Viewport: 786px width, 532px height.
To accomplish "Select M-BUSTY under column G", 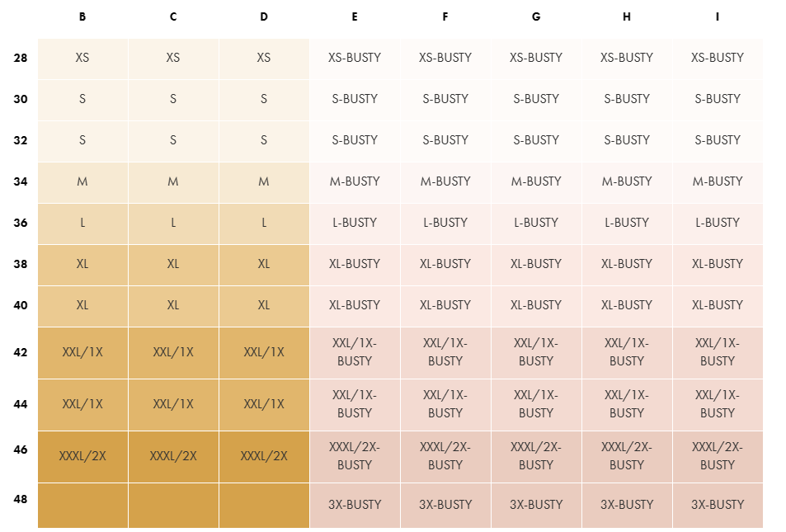I will tap(536, 181).
